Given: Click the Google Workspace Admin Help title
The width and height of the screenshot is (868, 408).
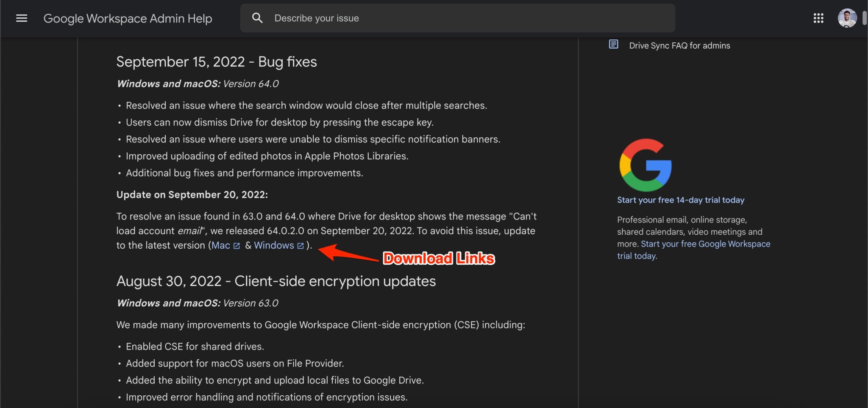Looking at the screenshot, I should click(127, 18).
